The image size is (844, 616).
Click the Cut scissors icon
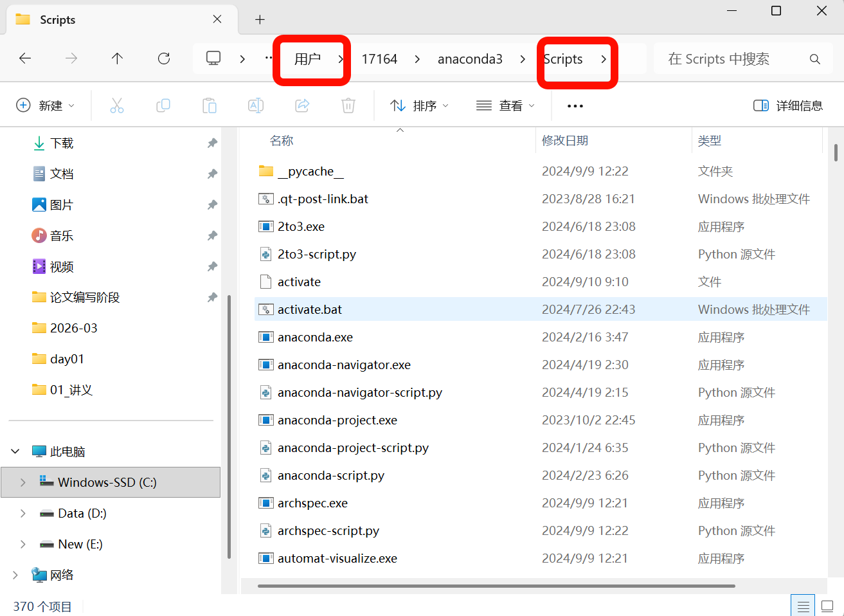[x=117, y=105]
